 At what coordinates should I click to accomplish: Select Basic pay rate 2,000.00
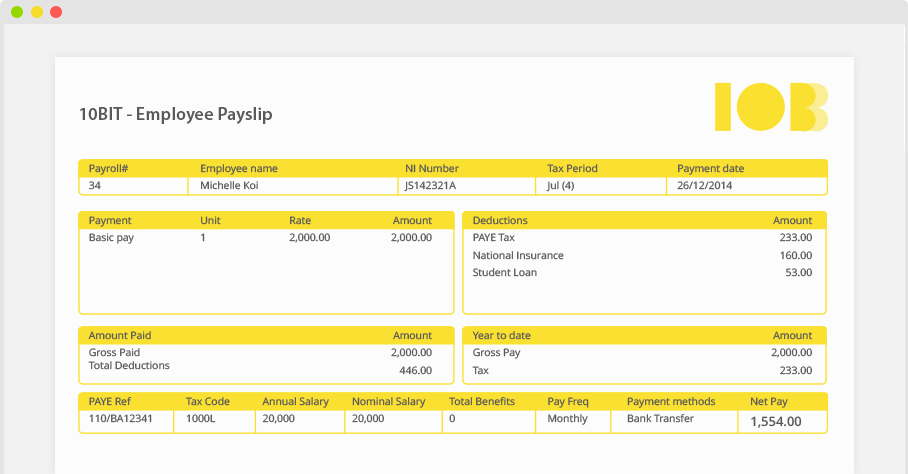pos(310,237)
